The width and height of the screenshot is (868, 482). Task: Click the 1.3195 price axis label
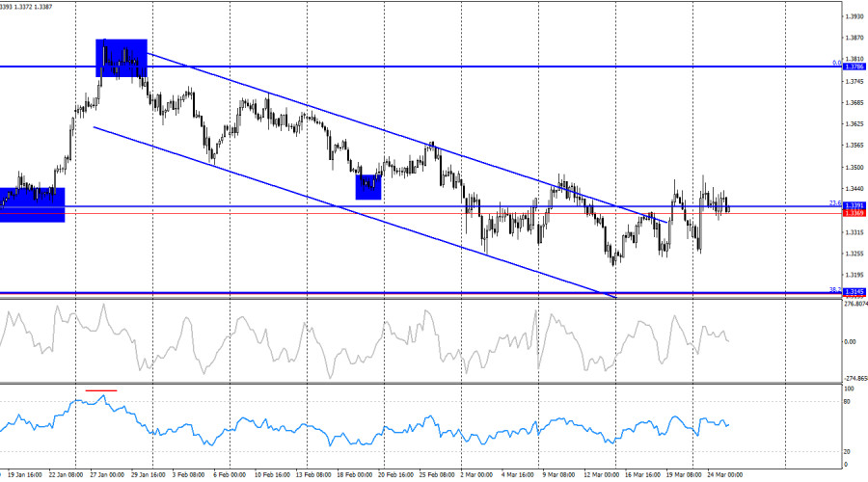coord(854,275)
